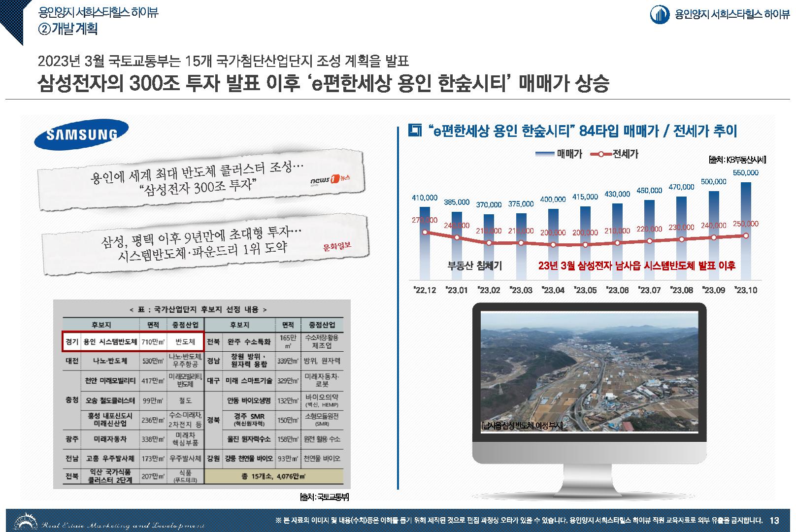796x532 pixels.
Task: Click the page number '13' in the footer
Action: [x=774, y=520]
